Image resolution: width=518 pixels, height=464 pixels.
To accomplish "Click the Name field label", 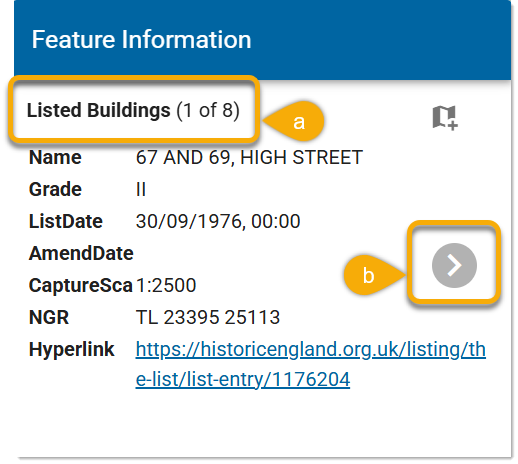I will pos(55,157).
